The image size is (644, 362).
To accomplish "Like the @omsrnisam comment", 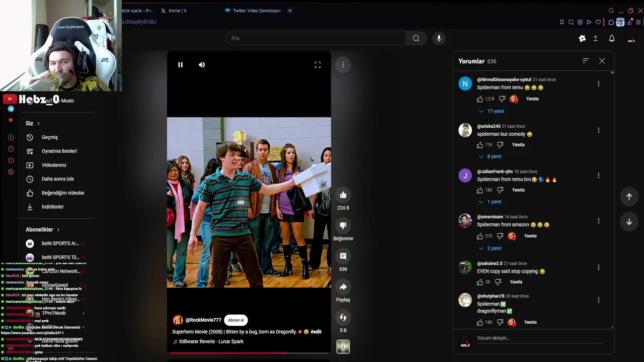I will (480, 236).
